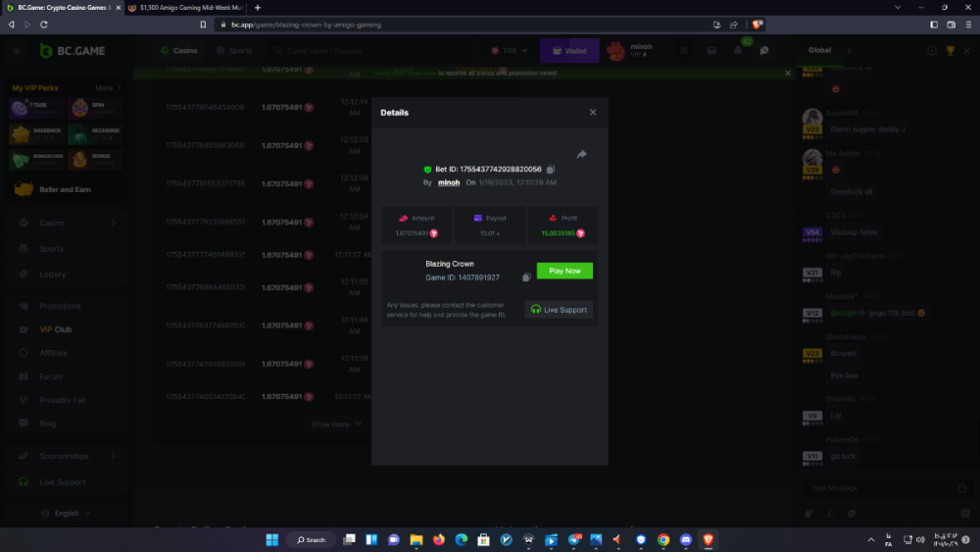Open Live Support from Details dialog
980x552 pixels.
click(559, 310)
